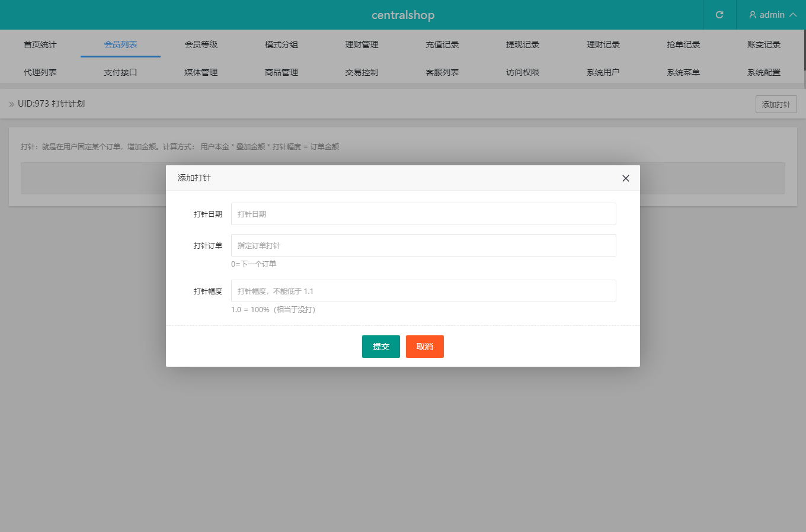Go to 系统配置 settings tab
806x532 pixels.
tap(764, 72)
